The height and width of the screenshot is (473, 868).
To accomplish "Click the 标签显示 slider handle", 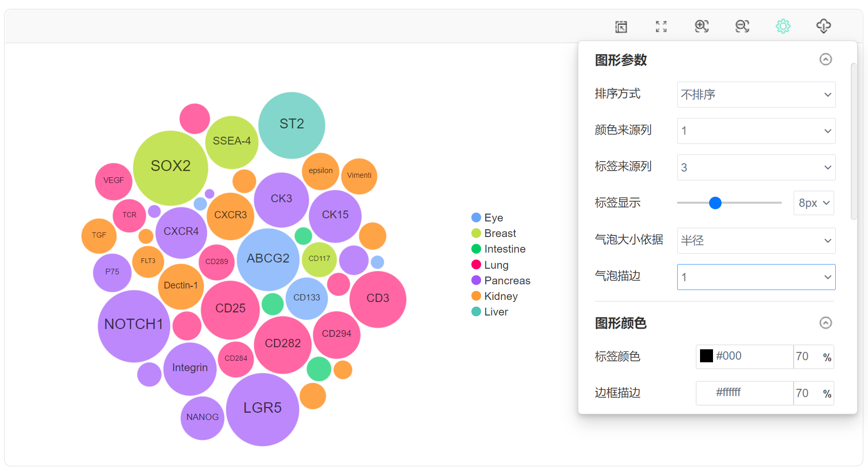I will (x=715, y=203).
